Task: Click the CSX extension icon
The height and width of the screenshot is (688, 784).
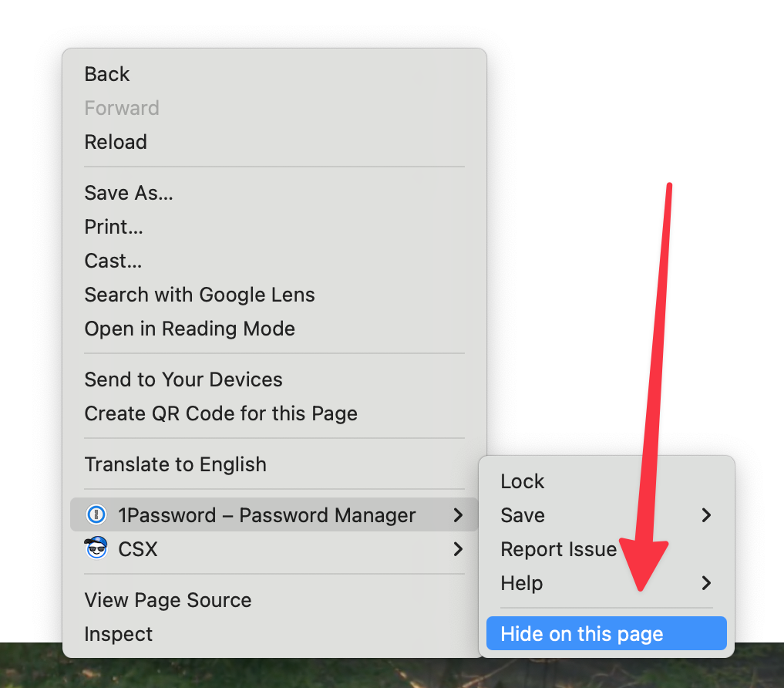Action: [96, 548]
